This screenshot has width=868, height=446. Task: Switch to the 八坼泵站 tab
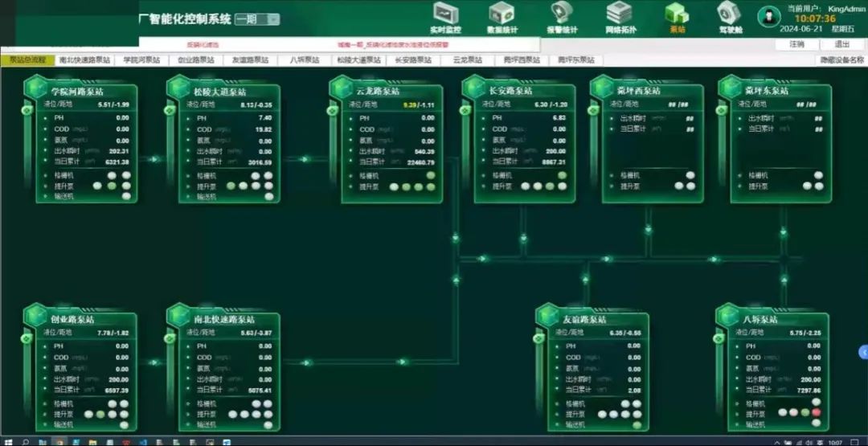[x=305, y=60]
